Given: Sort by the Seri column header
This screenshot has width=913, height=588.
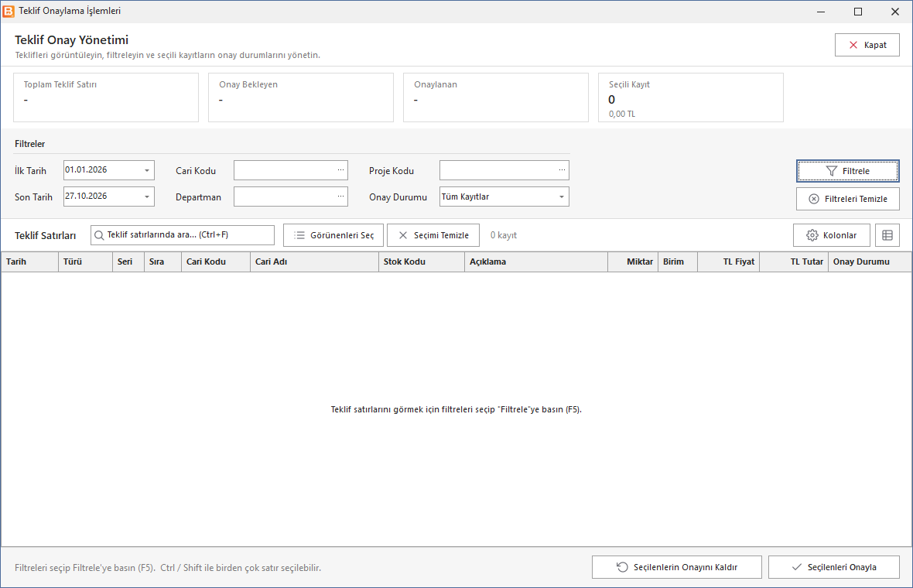Looking at the screenshot, I should [128, 262].
